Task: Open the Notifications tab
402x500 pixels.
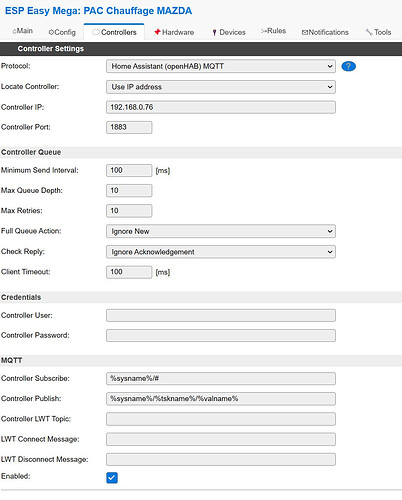Action: point(325,32)
